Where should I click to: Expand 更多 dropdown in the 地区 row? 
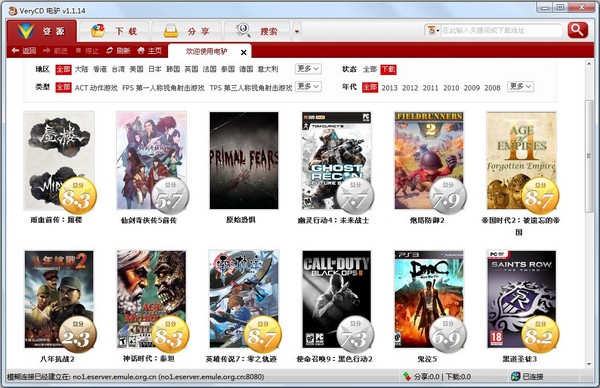pos(308,69)
